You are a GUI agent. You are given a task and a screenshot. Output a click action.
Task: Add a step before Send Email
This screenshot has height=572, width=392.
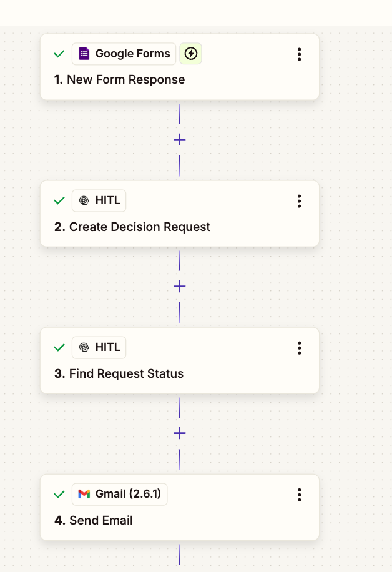point(179,433)
